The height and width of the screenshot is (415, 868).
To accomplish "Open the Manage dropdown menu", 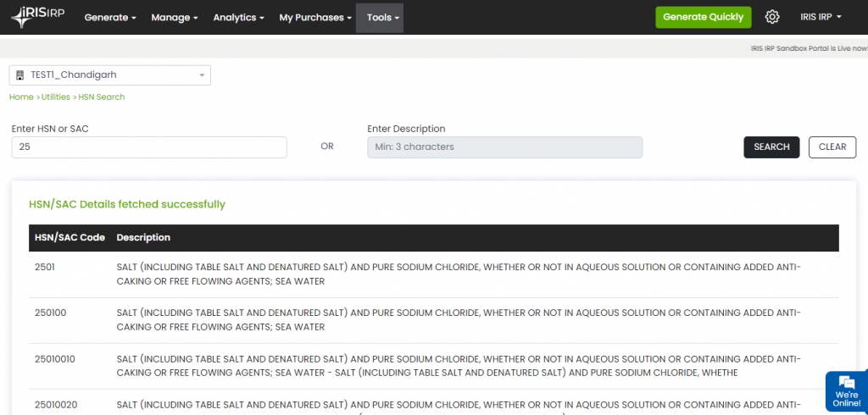I will 174,18.
